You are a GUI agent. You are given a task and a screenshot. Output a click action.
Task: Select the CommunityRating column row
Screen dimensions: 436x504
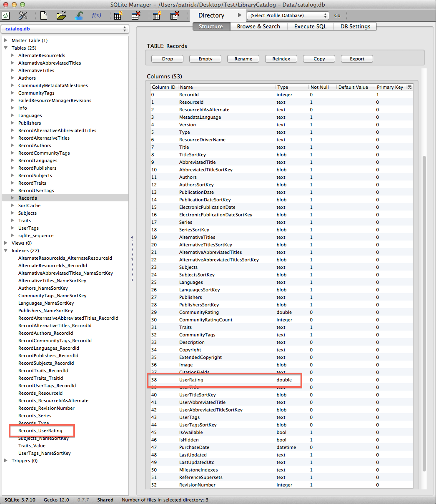click(281, 312)
